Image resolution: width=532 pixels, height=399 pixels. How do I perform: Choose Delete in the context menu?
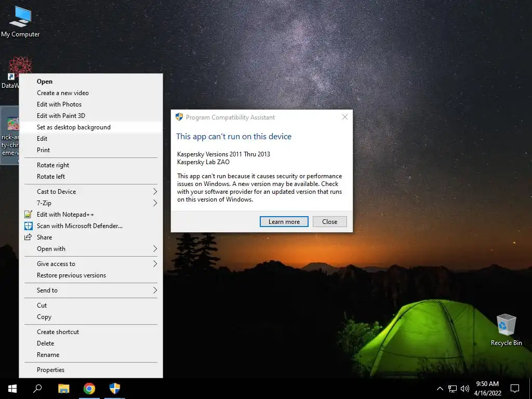[x=91, y=343]
